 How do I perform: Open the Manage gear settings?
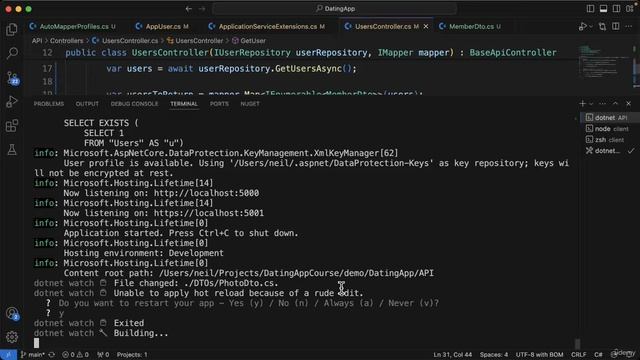pyautogui.click(x=12, y=337)
